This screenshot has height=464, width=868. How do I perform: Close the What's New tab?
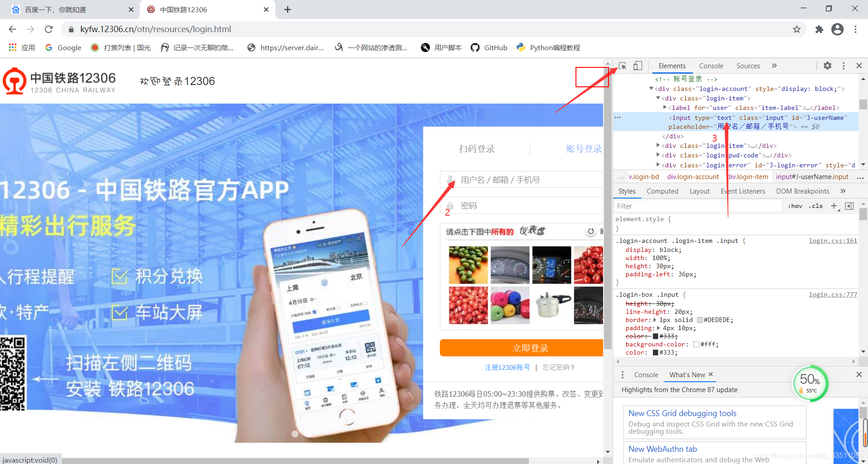711,374
